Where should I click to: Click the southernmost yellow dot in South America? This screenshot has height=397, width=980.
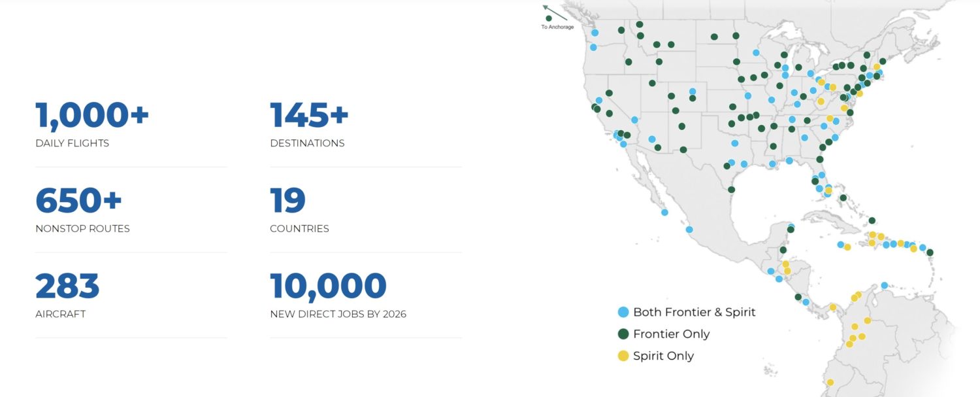click(830, 383)
